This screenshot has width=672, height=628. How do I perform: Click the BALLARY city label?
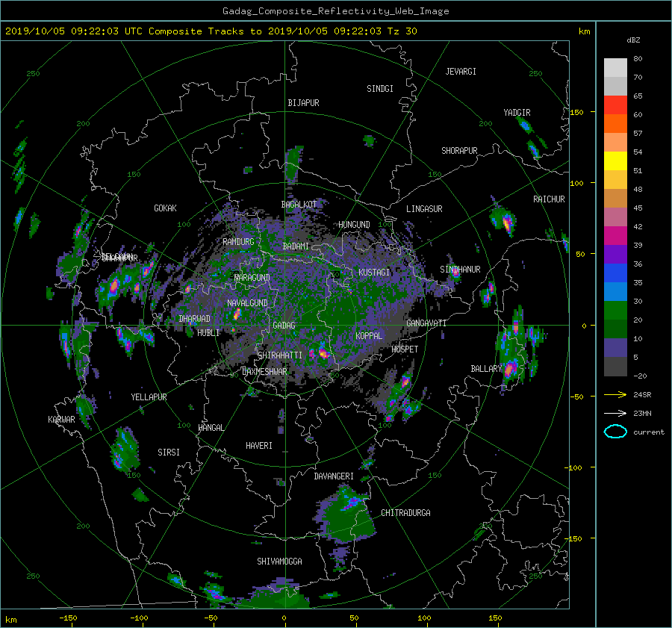click(x=486, y=369)
